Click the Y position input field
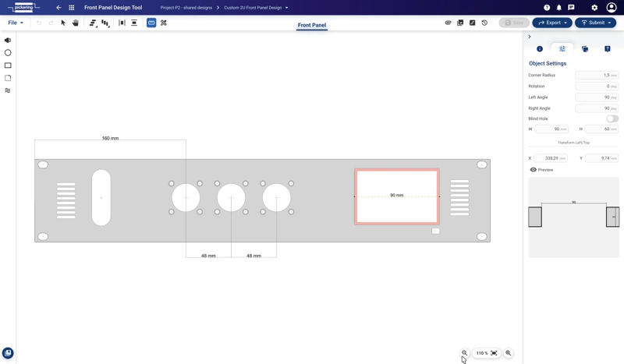The width and height of the screenshot is (624, 364). pos(601,158)
